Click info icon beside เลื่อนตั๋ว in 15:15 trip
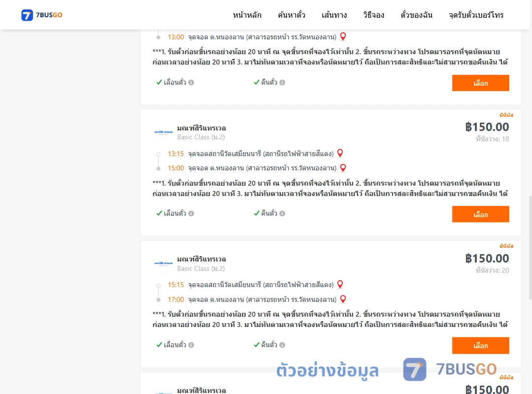 191,345
